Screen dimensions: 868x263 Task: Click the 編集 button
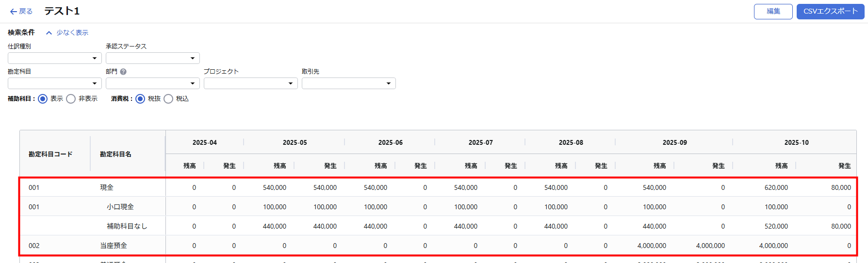point(773,11)
